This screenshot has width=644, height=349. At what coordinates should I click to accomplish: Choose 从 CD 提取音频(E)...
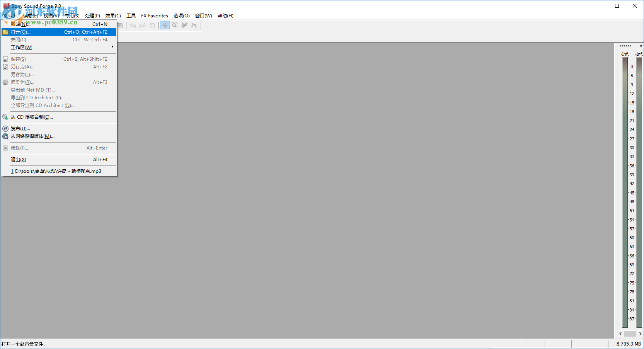point(59,117)
